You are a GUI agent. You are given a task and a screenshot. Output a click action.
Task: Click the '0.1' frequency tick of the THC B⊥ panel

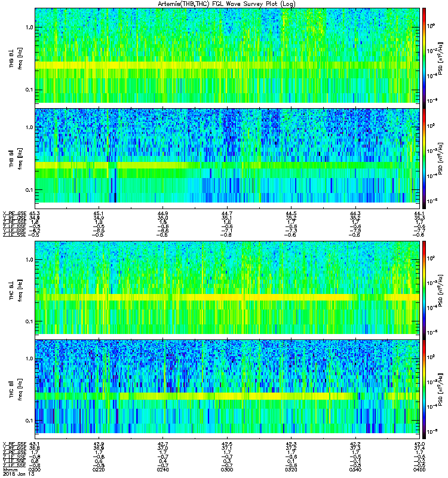tap(29, 321)
